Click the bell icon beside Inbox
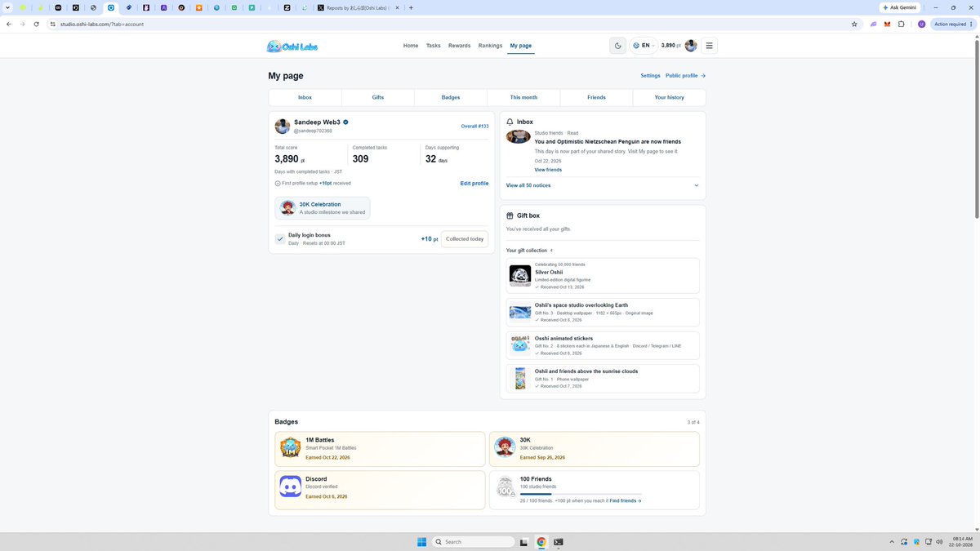Screen dimensions: 980x551 click(x=510, y=122)
